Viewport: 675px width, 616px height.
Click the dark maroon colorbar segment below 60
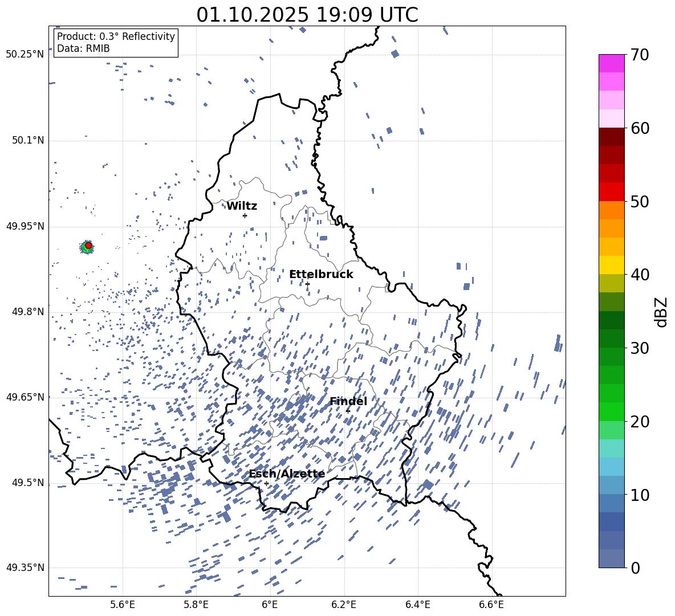pos(612,137)
